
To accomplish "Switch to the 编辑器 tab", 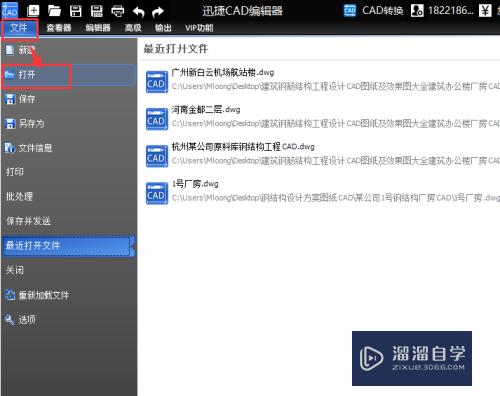I will [98, 28].
